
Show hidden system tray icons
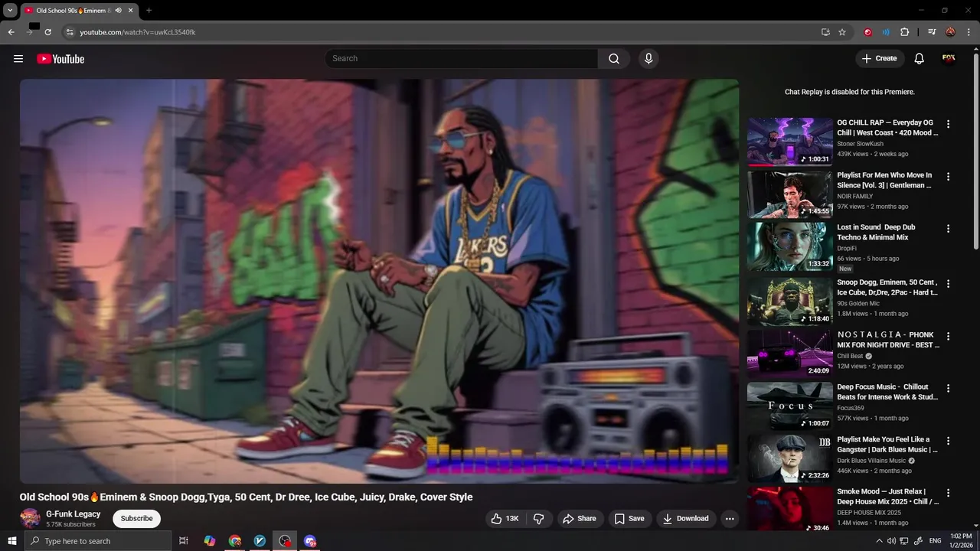tap(879, 541)
